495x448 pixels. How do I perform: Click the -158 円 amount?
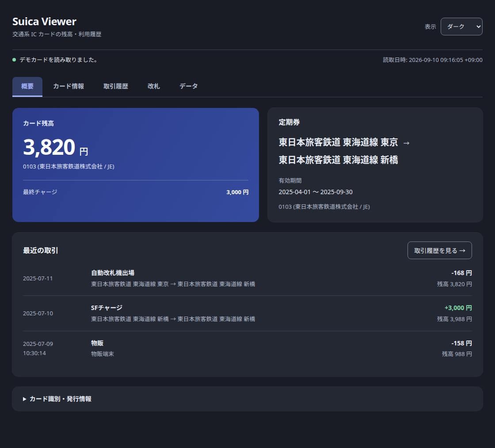461,343
